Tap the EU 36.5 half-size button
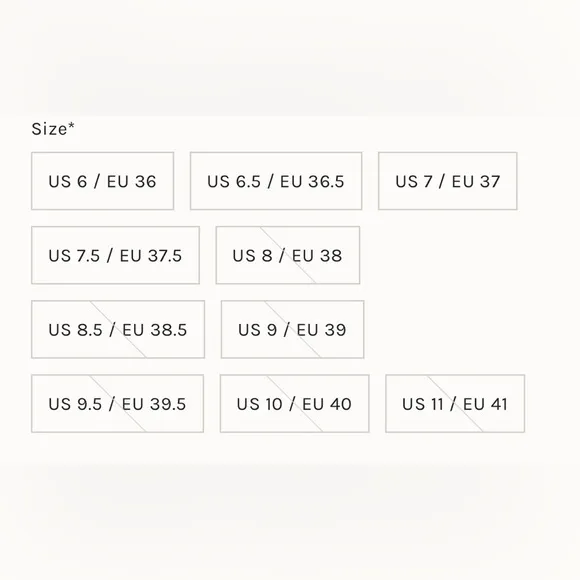Screen dimensions: 580x580 click(276, 181)
